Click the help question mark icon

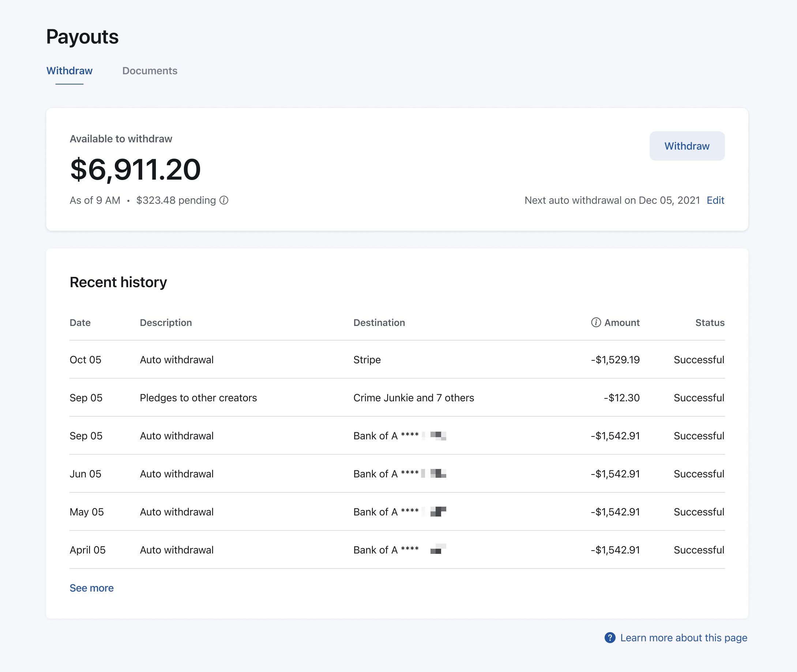click(x=610, y=637)
